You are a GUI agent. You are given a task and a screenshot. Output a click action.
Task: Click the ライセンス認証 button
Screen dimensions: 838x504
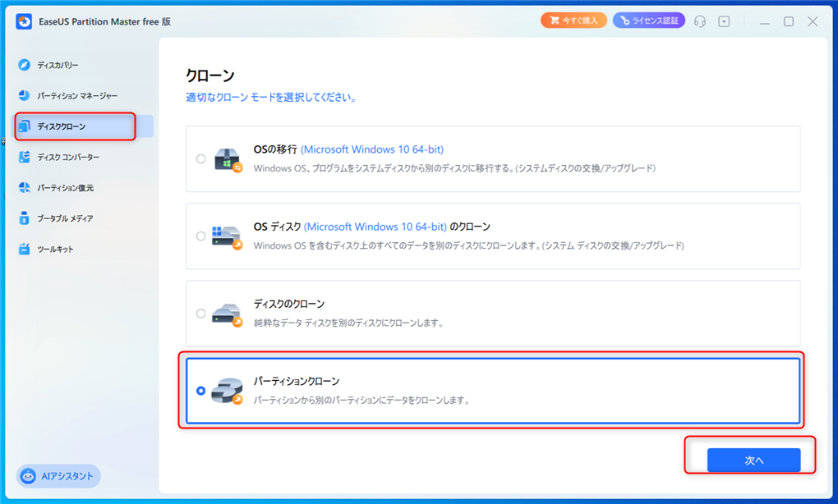pos(649,21)
